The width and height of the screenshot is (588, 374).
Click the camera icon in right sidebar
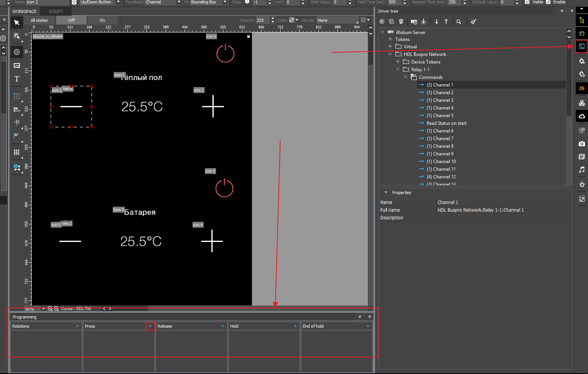click(582, 144)
